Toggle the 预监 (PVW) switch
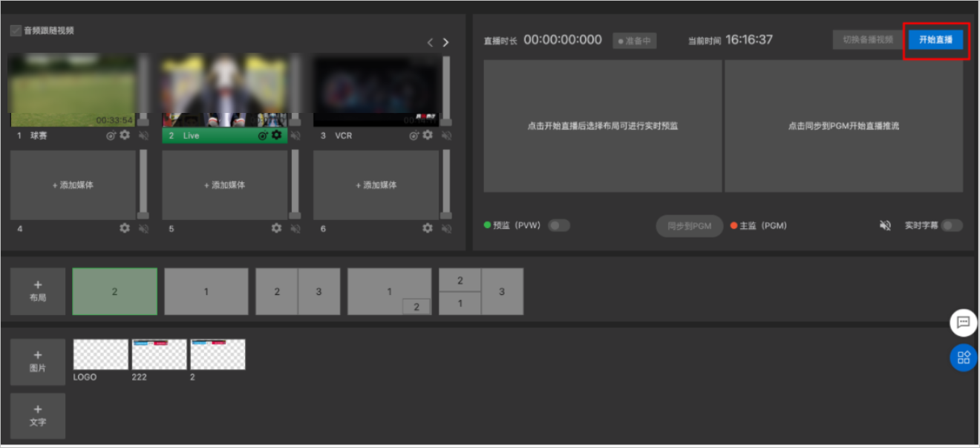 coord(559,225)
